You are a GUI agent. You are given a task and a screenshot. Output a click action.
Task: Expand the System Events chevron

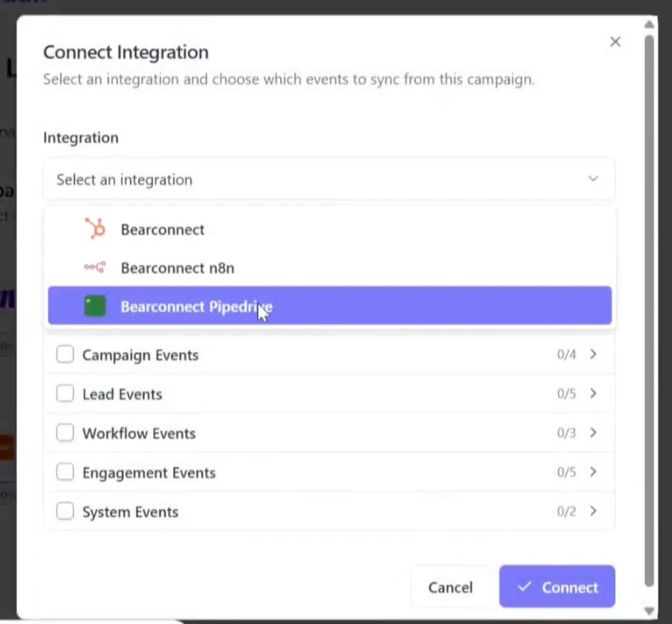[x=593, y=511]
